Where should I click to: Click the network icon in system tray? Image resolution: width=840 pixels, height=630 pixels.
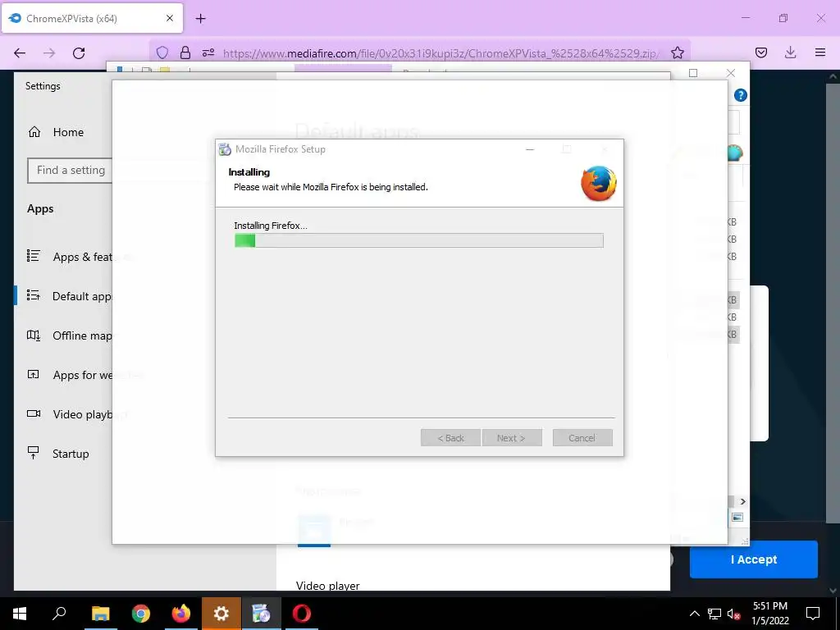tap(714, 614)
